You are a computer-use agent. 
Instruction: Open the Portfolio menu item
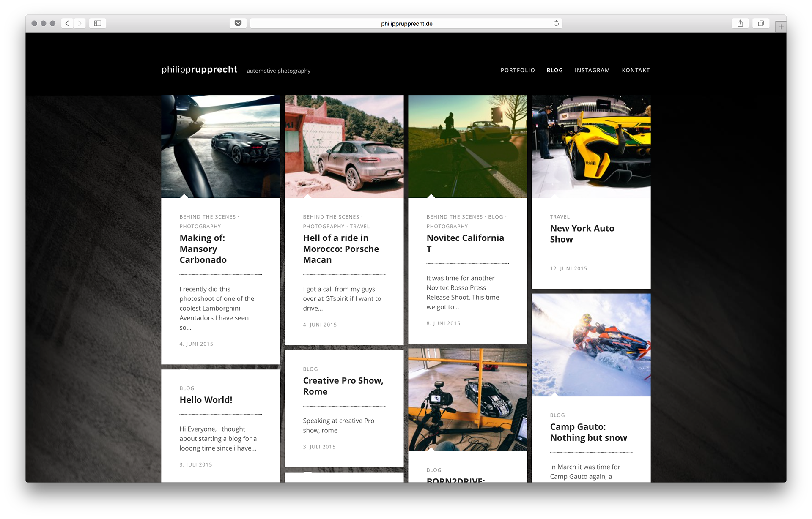click(x=518, y=70)
